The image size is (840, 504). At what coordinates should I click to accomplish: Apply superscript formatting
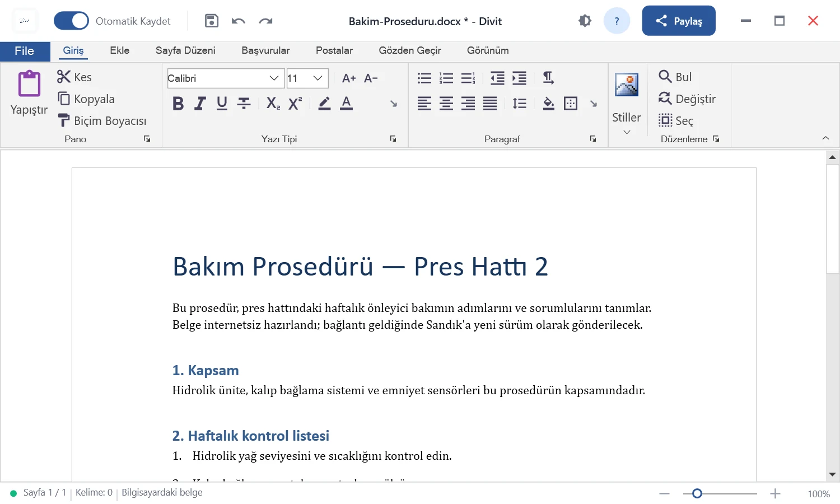[x=295, y=103]
